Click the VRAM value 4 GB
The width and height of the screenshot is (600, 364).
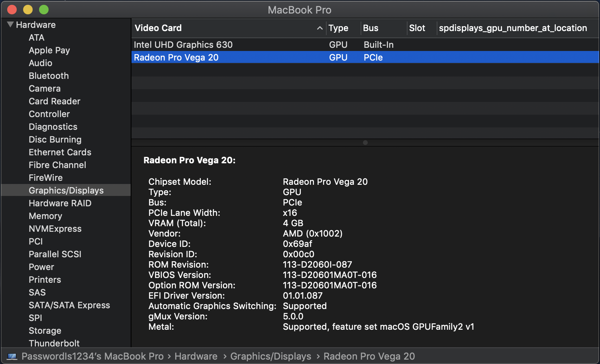tap(293, 223)
